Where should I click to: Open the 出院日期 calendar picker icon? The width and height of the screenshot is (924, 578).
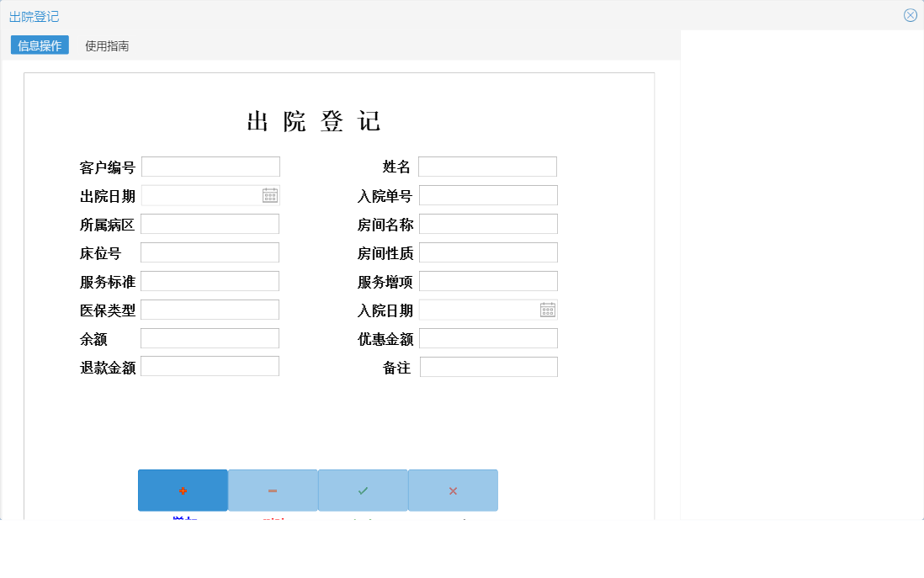click(271, 194)
